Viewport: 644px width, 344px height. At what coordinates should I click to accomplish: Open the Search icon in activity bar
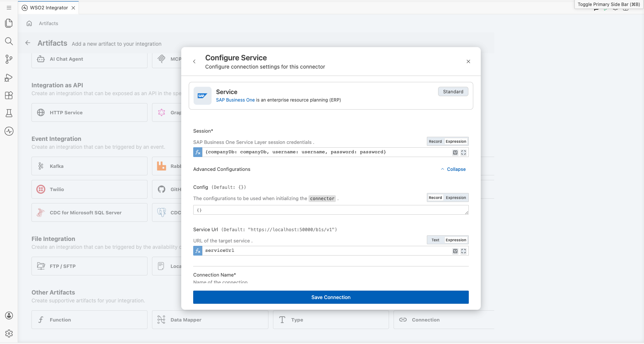[9, 41]
